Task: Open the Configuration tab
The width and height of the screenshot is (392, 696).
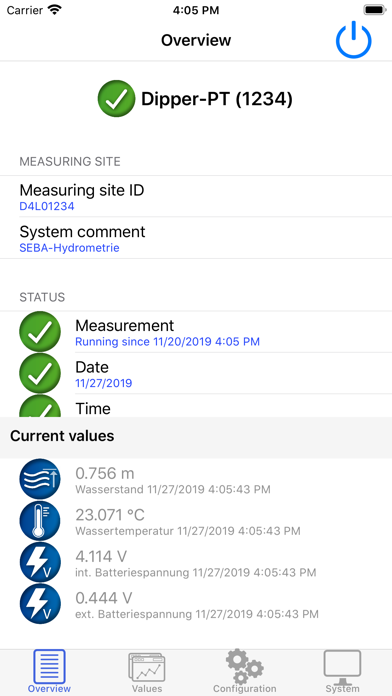Action: 245,672
